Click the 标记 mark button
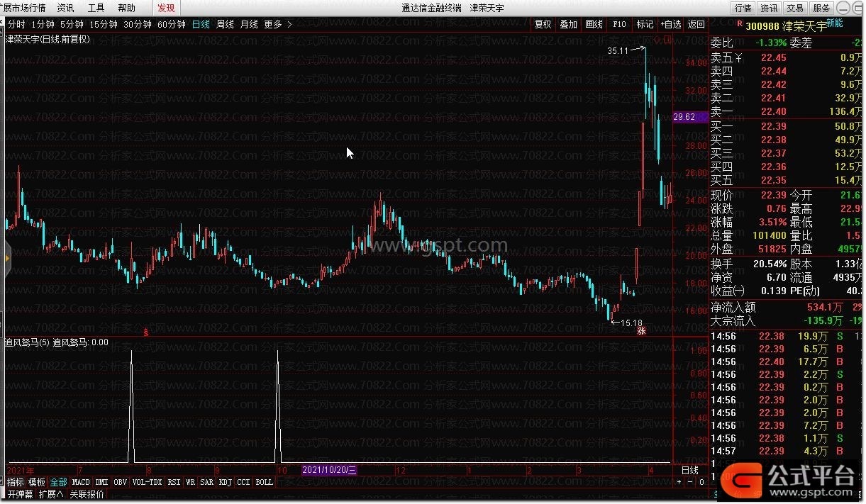Screen dimensions: 866x504 point(645,24)
